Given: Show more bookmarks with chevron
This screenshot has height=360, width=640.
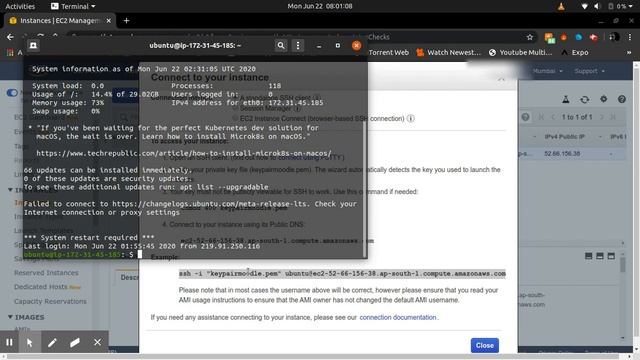Looking at the screenshot, I should [x=629, y=52].
